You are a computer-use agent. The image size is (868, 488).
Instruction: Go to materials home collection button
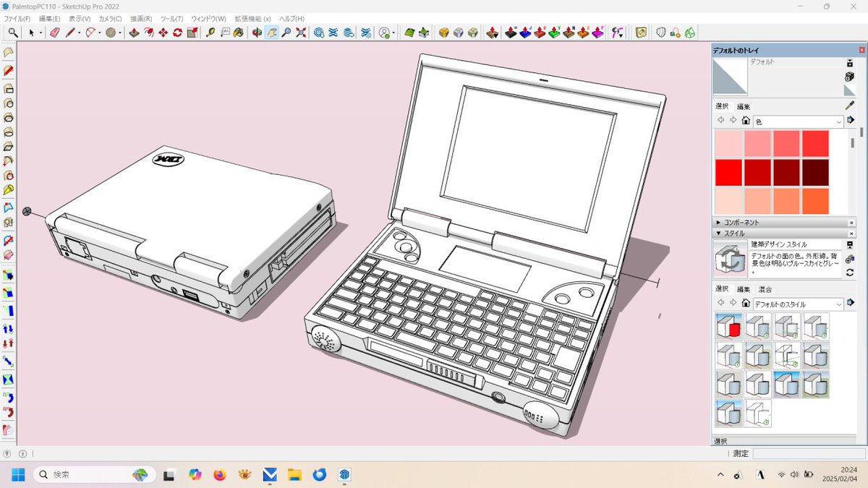tap(746, 121)
